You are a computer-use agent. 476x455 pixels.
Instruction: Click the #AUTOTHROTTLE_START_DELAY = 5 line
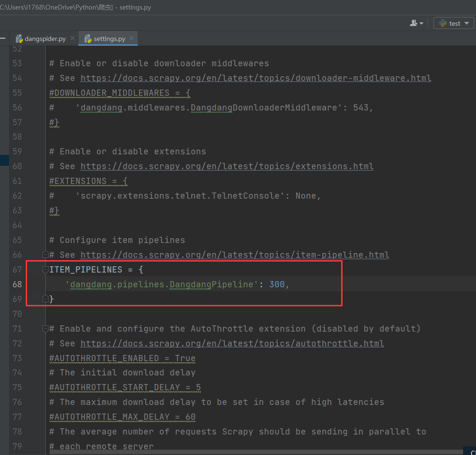pos(125,388)
